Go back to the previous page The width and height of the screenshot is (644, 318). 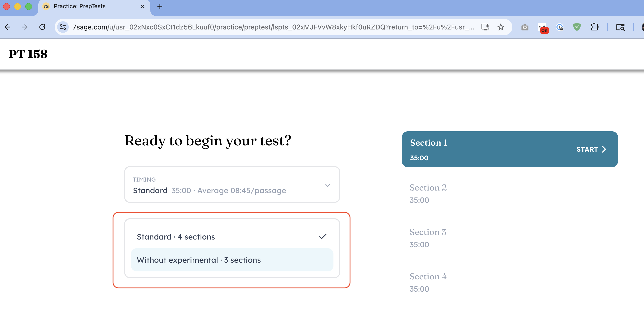tap(8, 27)
